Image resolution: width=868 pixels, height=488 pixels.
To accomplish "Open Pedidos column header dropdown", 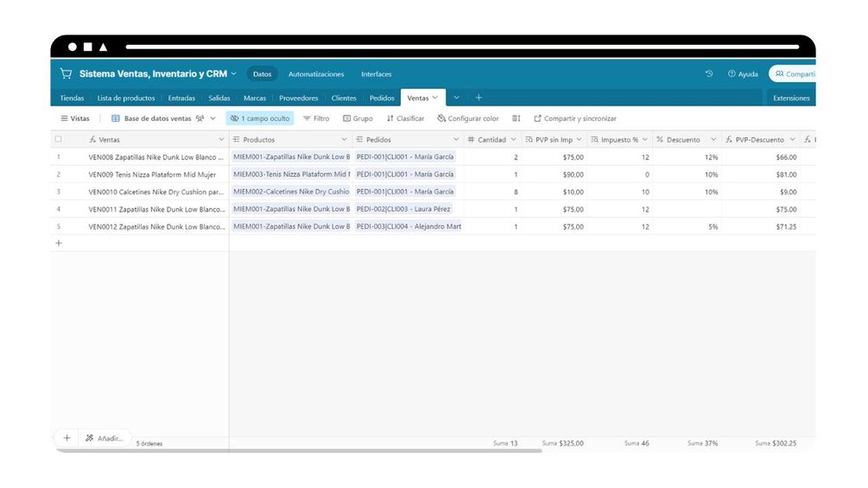I will pyautogui.click(x=456, y=139).
